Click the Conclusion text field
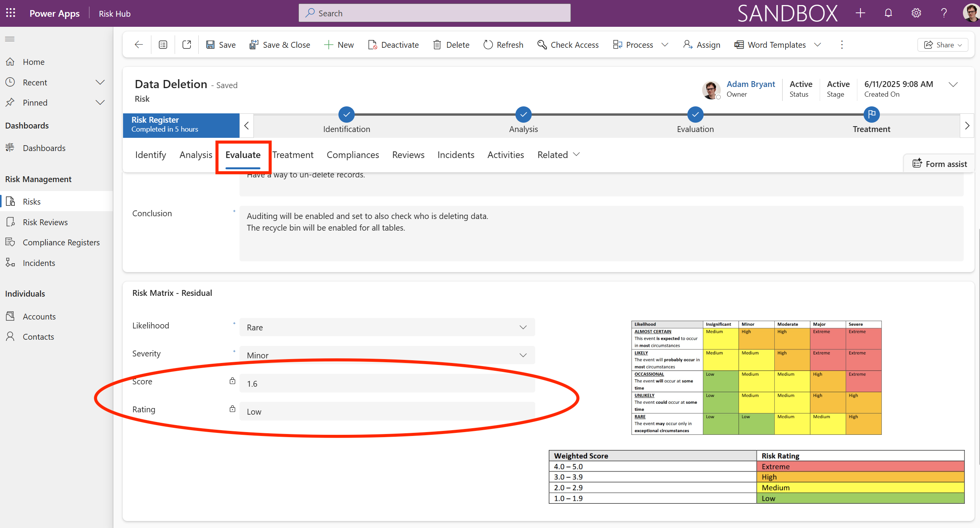Image resolution: width=980 pixels, height=528 pixels. [x=601, y=233]
